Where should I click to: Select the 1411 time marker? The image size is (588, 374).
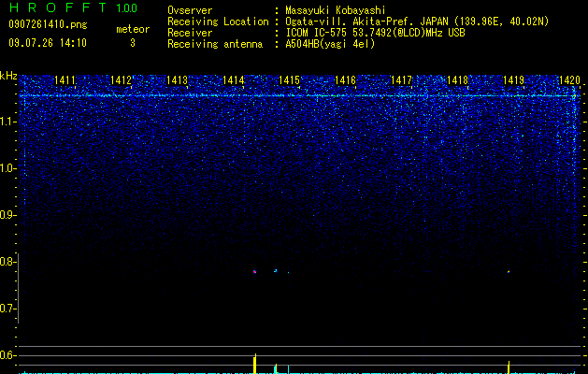(65, 80)
